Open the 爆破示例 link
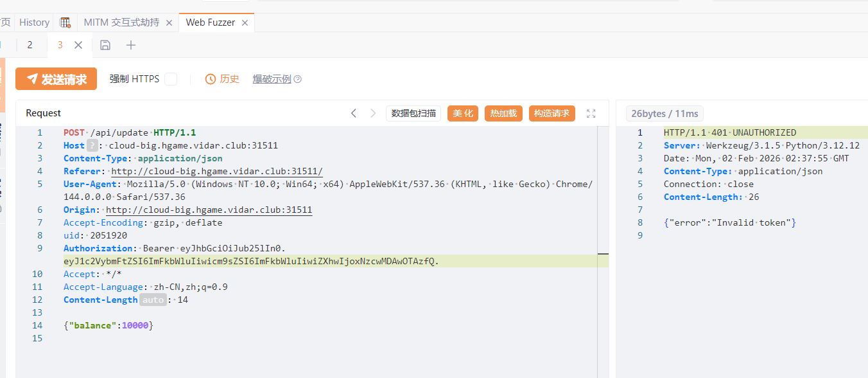The height and width of the screenshot is (378, 868). (272, 79)
